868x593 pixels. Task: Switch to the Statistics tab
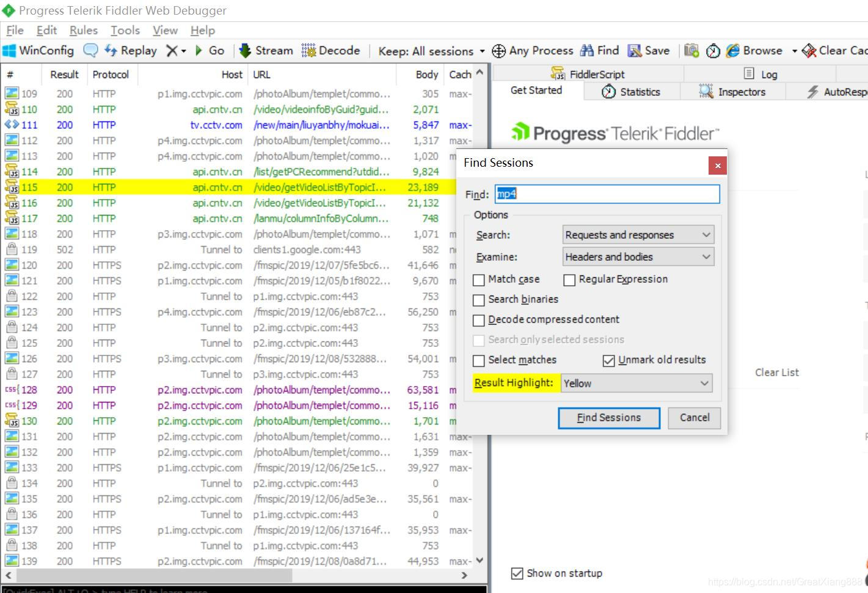(631, 92)
